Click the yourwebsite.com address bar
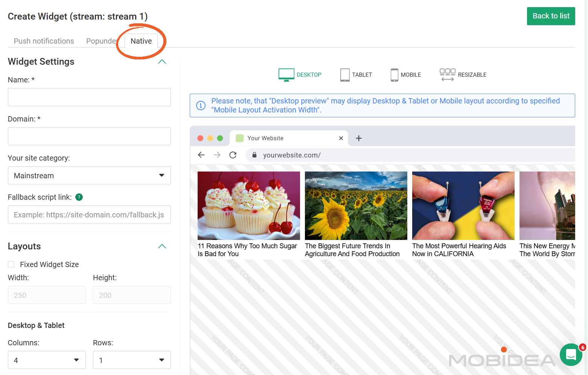 point(410,155)
